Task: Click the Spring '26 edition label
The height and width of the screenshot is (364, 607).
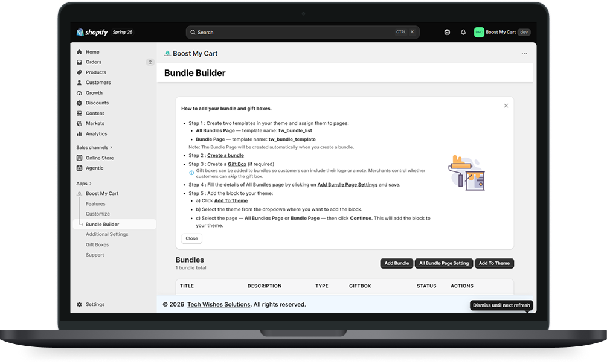Action: 123,32
